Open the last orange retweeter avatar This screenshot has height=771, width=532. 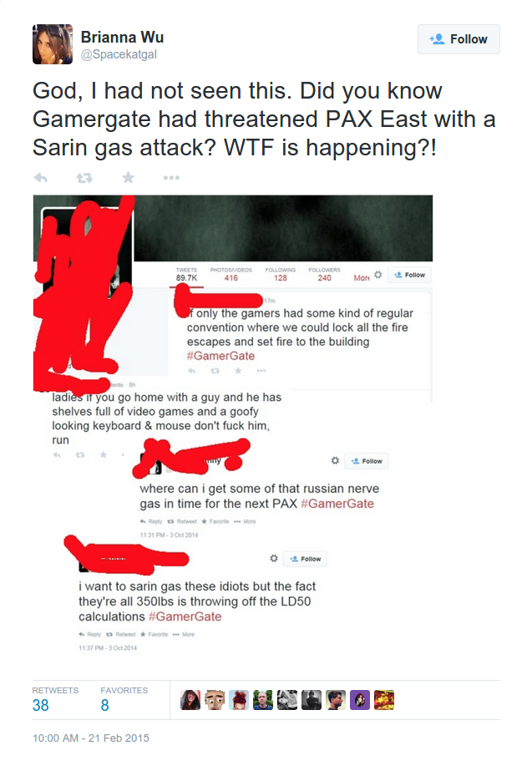384,700
